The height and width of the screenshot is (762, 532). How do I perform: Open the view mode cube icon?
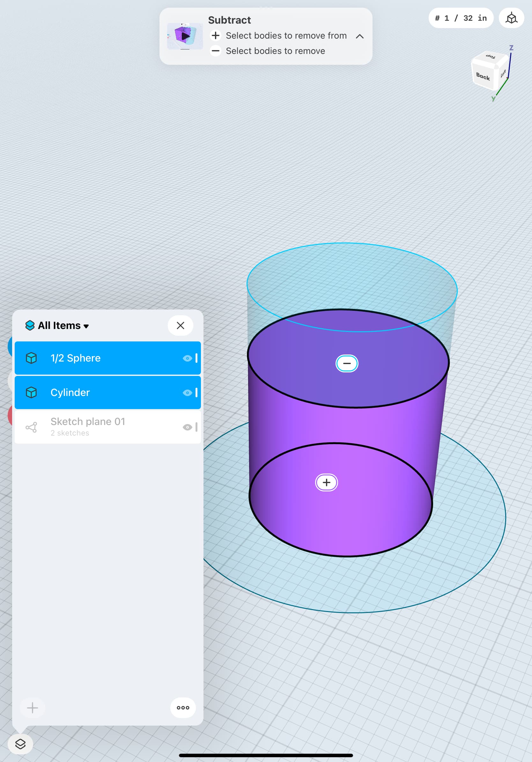coord(512,18)
